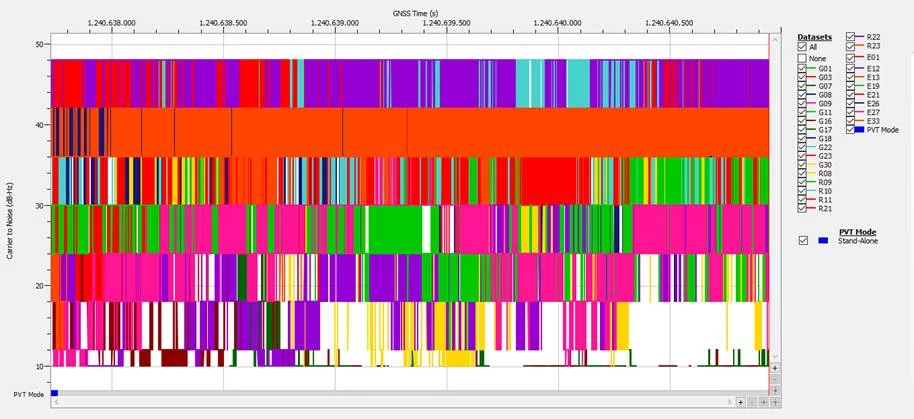
Task: Uncheck the PVT Mode dataset checkbox
Action: coord(851,130)
